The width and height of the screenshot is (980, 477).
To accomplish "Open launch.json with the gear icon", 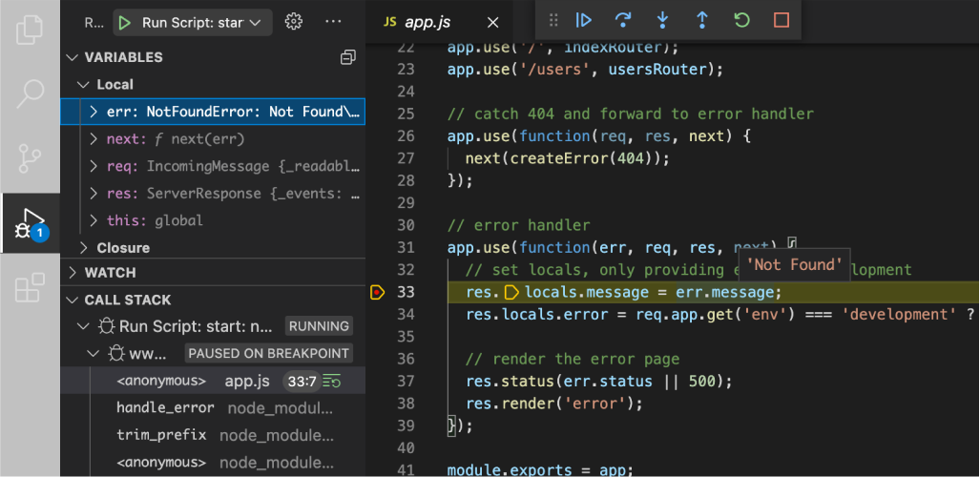I will click(294, 22).
